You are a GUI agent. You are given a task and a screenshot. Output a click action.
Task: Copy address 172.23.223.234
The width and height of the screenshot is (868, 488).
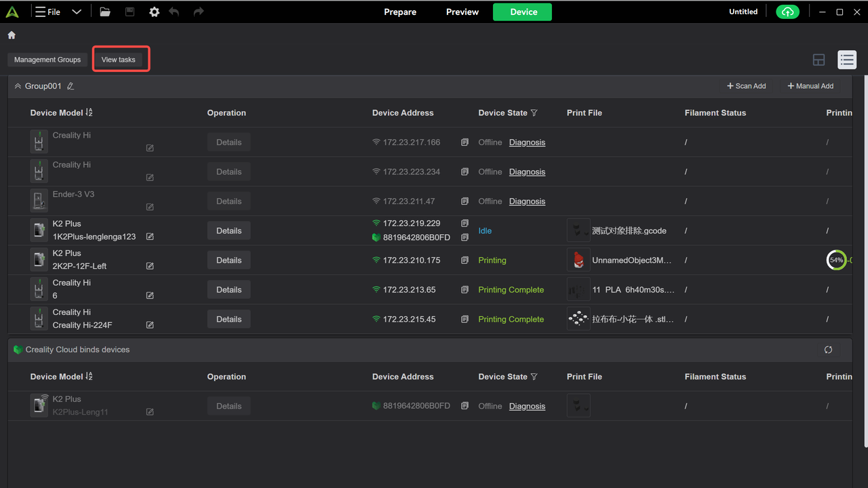click(465, 172)
